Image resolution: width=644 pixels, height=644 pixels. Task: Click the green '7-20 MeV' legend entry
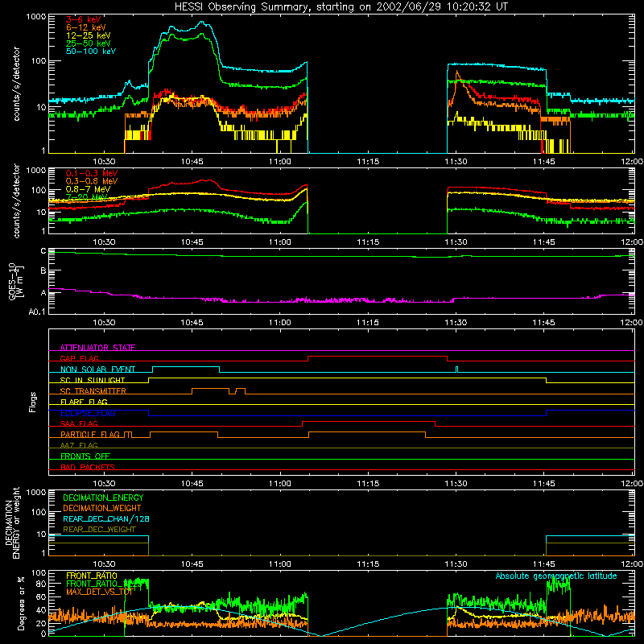[87, 197]
